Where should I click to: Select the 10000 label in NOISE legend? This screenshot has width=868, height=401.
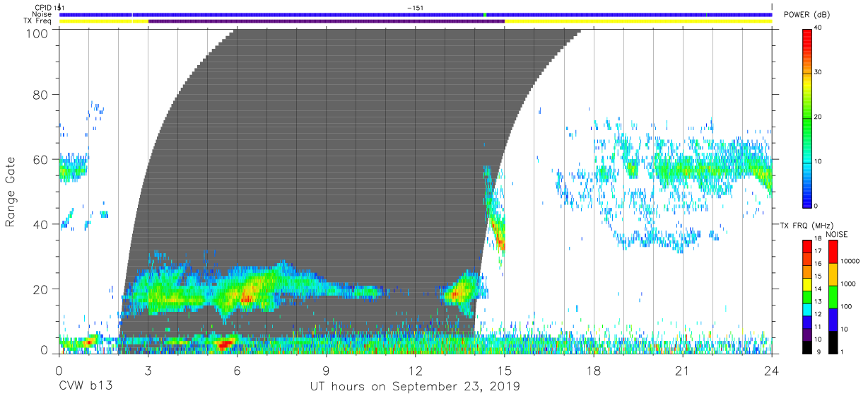click(851, 262)
